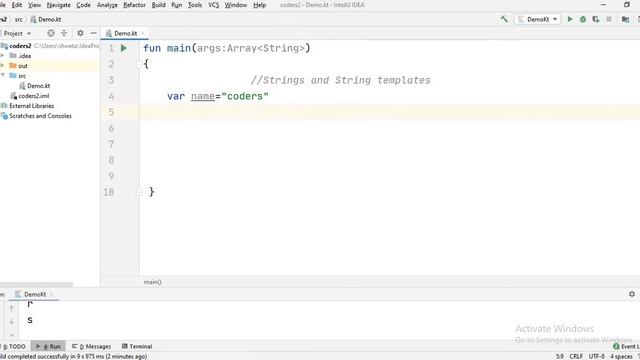Open the TODO tool window
Image resolution: width=640 pixels, height=360 pixels.
click(x=14, y=346)
